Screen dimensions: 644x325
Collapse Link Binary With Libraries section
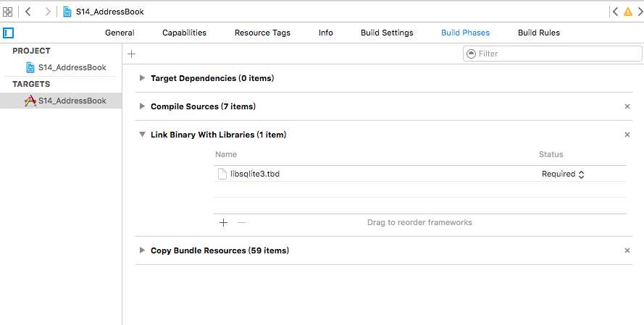[142, 134]
